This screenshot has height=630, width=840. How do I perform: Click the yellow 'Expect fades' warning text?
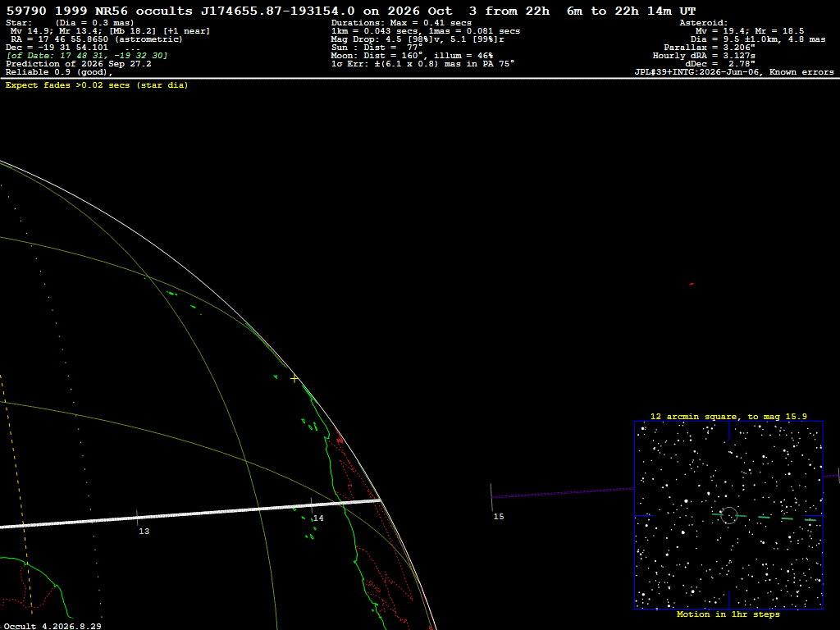coord(97,85)
